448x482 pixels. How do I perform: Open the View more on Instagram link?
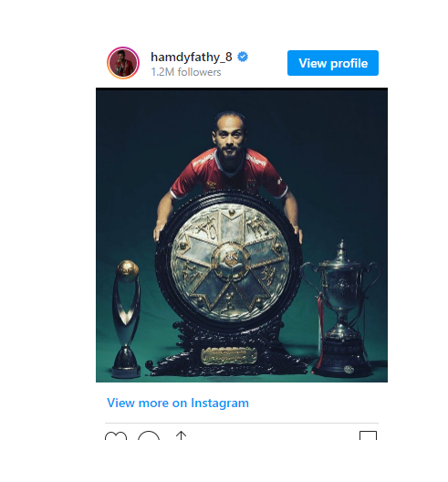pos(178,403)
